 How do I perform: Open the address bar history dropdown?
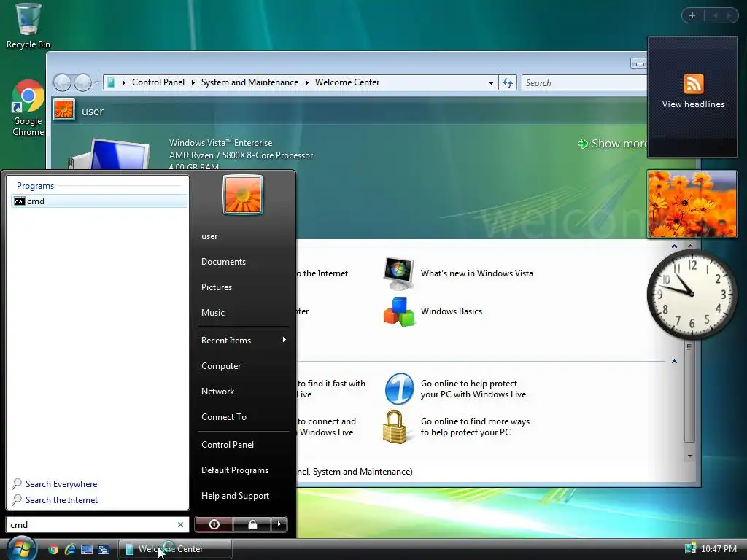point(491,83)
